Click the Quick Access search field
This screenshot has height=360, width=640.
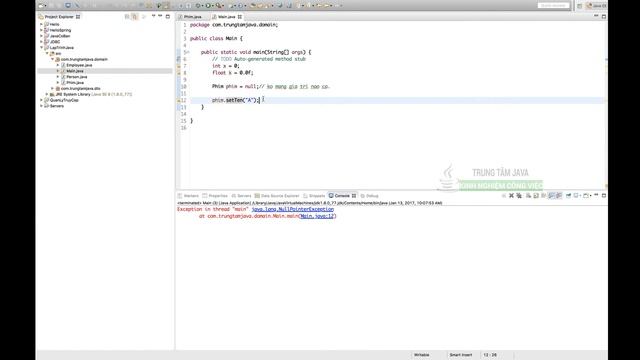click(553, 5)
